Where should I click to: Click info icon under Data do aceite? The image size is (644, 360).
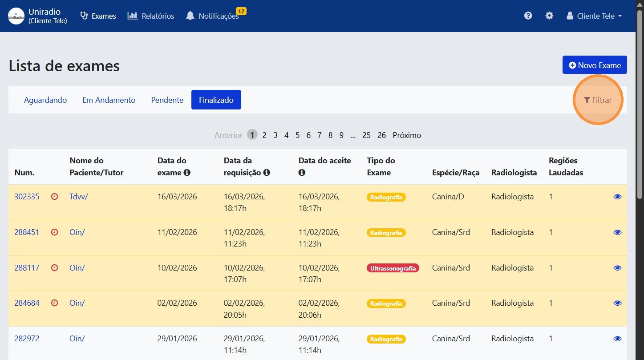(302, 173)
